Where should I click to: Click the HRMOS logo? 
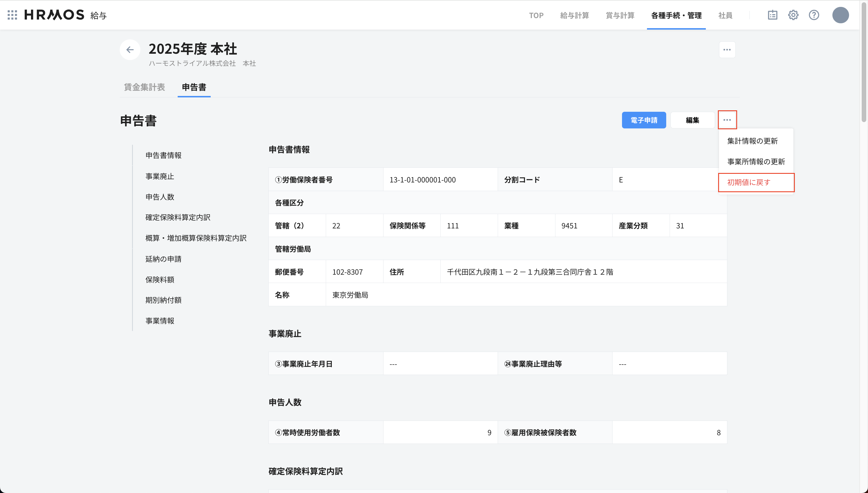point(54,15)
